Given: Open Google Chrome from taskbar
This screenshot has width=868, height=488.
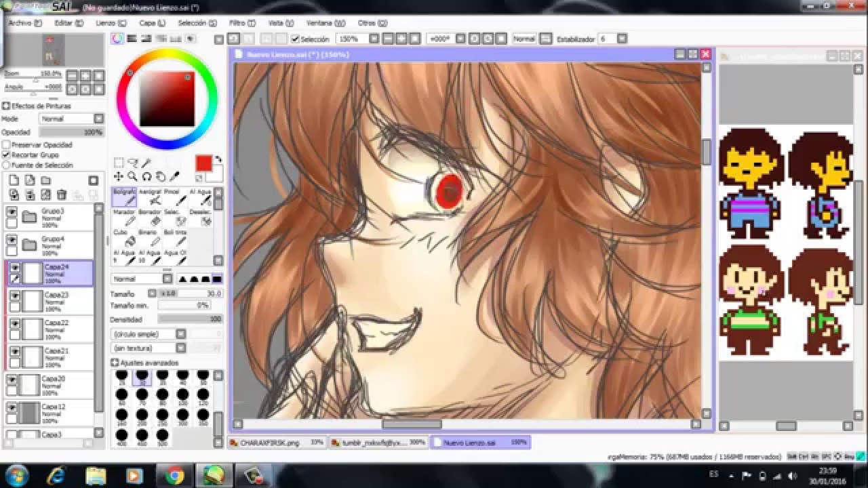Looking at the screenshot, I should click(174, 476).
